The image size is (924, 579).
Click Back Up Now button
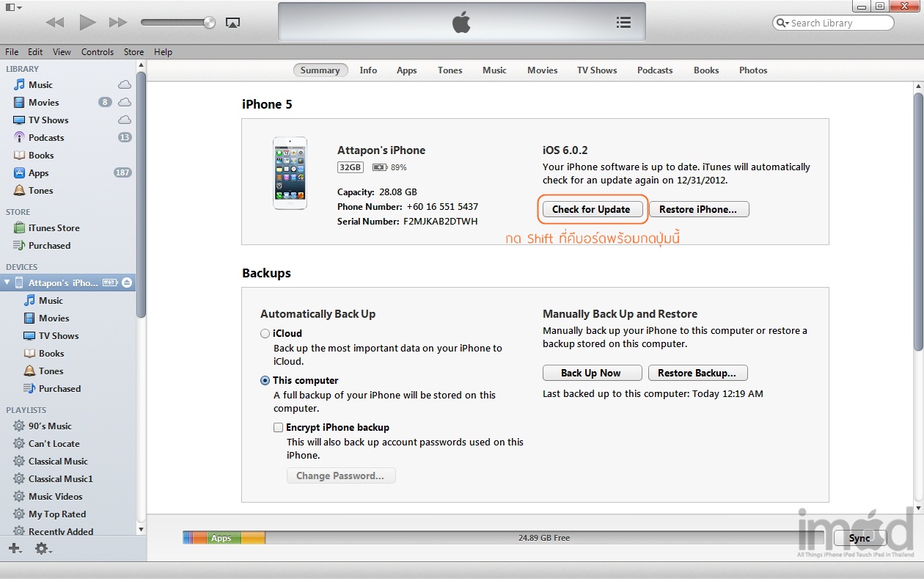pyautogui.click(x=592, y=373)
